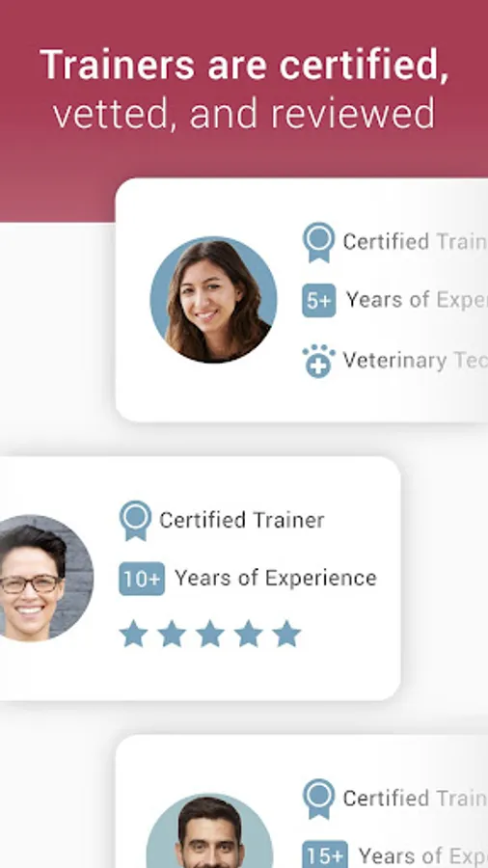Open the bearded man's profile photo
Screen dimensions: 488x868
pos(209,830)
